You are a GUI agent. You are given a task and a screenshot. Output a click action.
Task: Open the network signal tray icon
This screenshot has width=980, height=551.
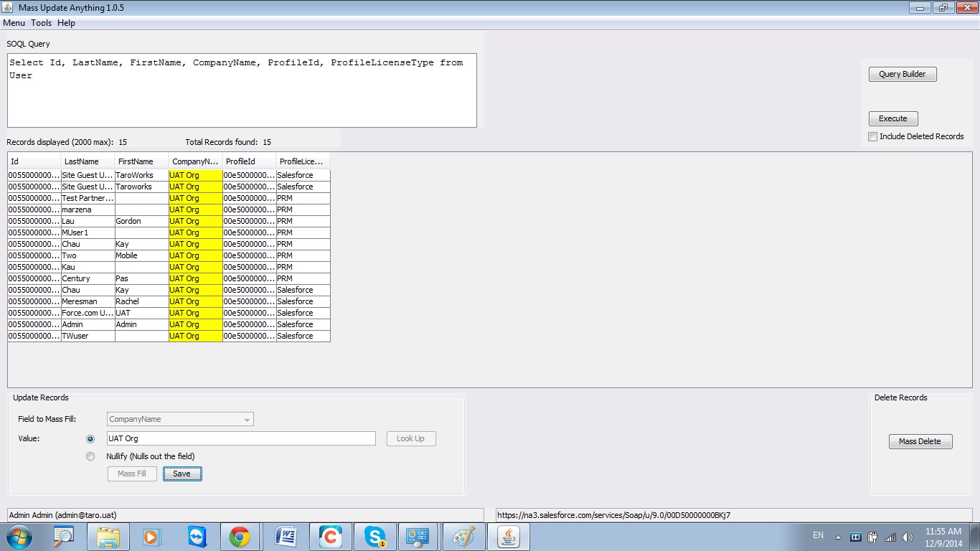coord(890,537)
